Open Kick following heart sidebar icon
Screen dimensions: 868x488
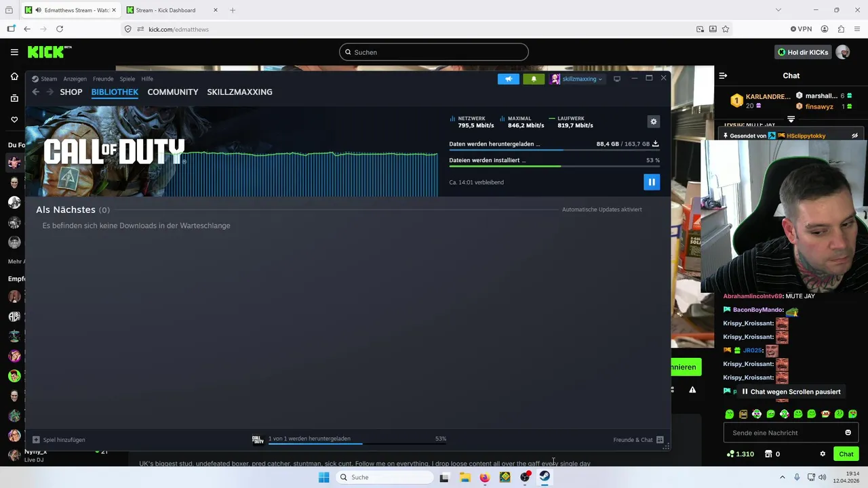(x=14, y=120)
